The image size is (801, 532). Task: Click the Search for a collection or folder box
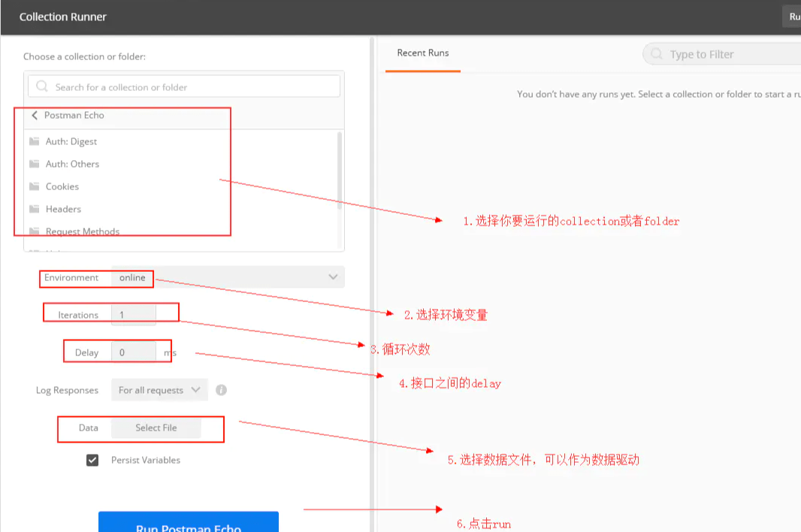pos(184,87)
